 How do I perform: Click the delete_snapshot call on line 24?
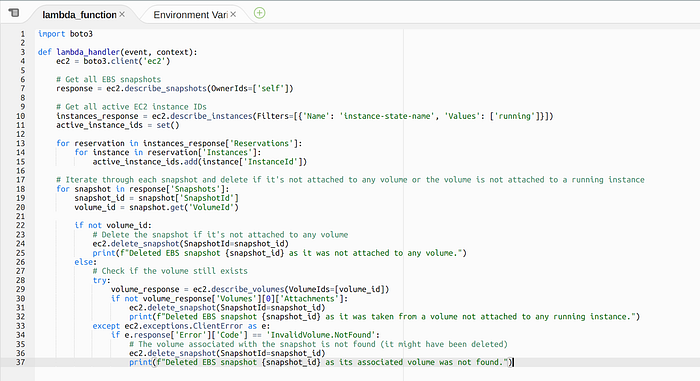(x=191, y=244)
